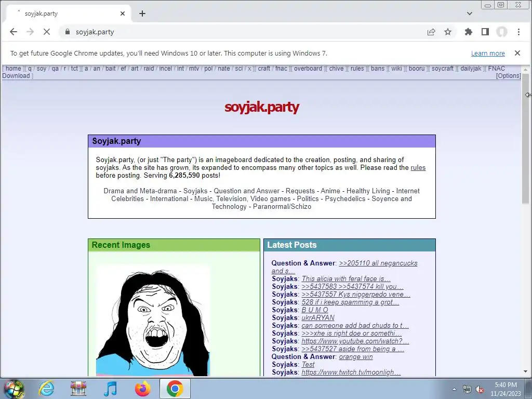The width and height of the screenshot is (532, 399).
Task: Open the 'B U M O' post link
Action: pyautogui.click(x=315, y=310)
